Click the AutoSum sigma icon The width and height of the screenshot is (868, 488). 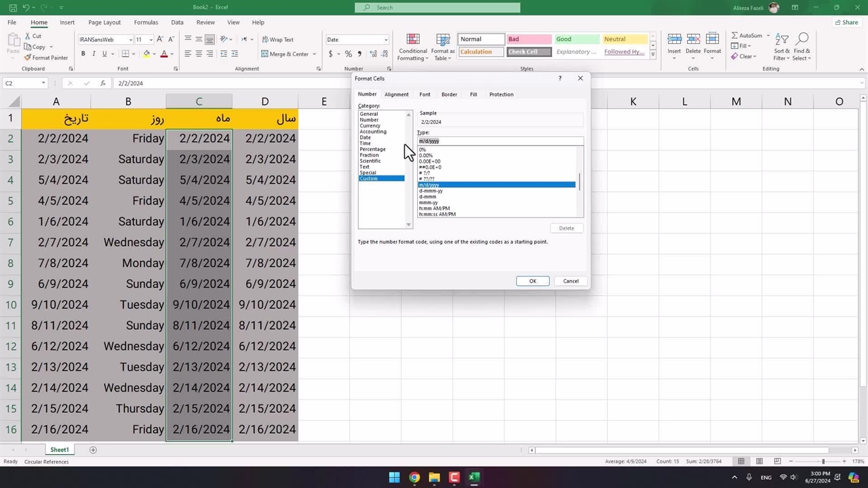click(x=734, y=35)
